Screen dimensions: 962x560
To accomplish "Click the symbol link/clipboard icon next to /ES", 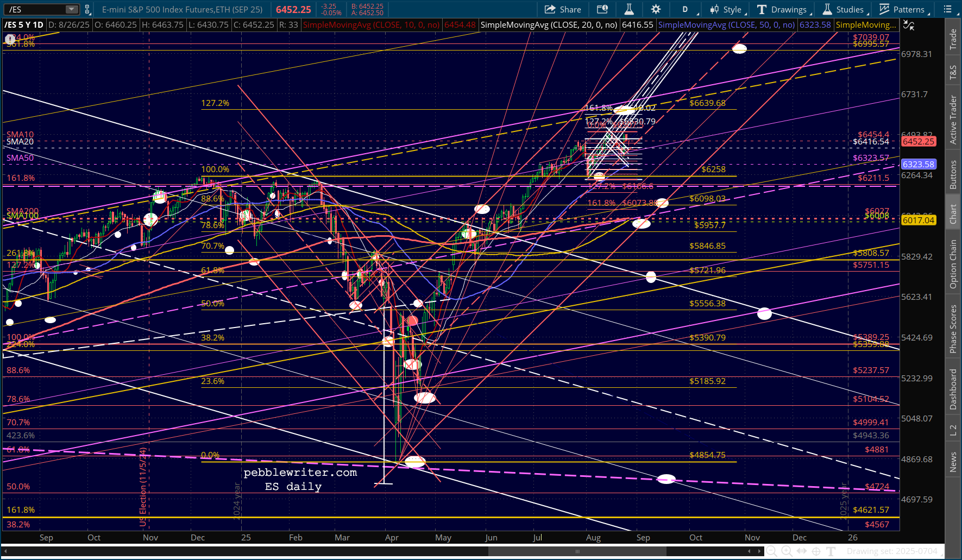I will 87,9.
